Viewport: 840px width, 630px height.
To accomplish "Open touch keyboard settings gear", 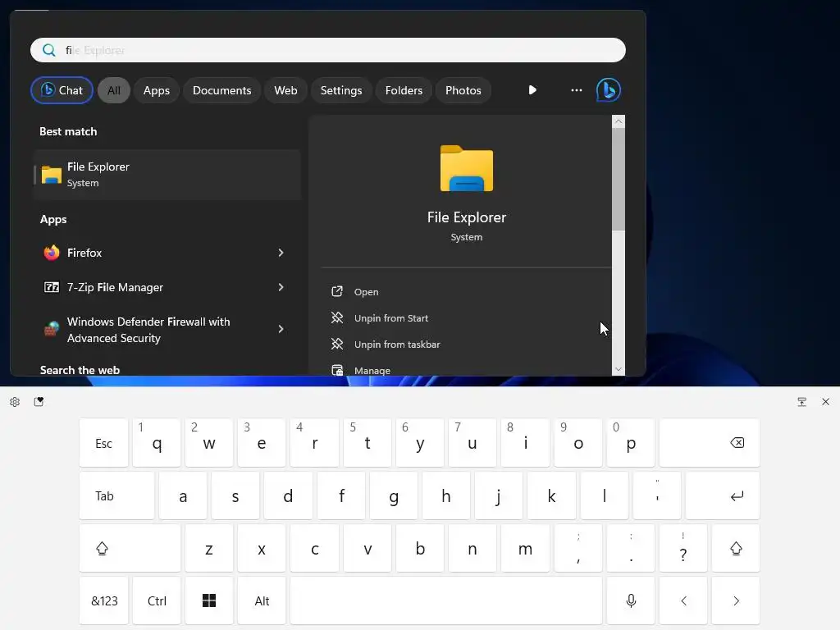I will point(15,402).
